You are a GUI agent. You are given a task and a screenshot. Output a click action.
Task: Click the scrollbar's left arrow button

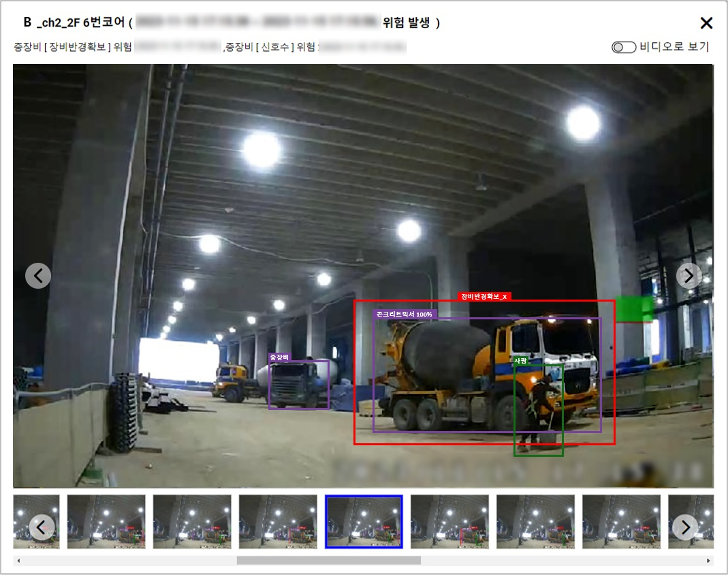(x=18, y=561)
